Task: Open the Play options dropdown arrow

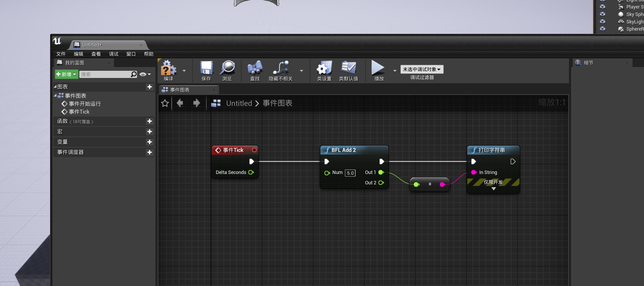Action: tap(395, 71)
